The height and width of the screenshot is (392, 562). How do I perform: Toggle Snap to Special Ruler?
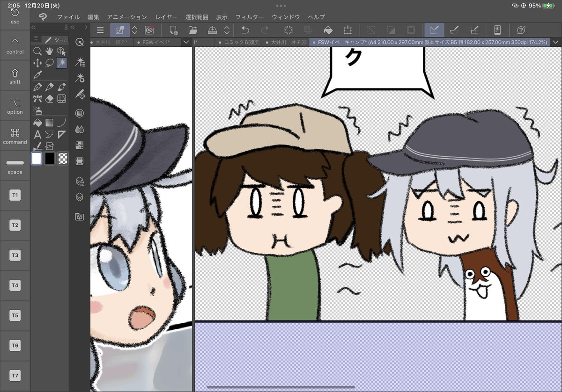click(x=454, y=30)
